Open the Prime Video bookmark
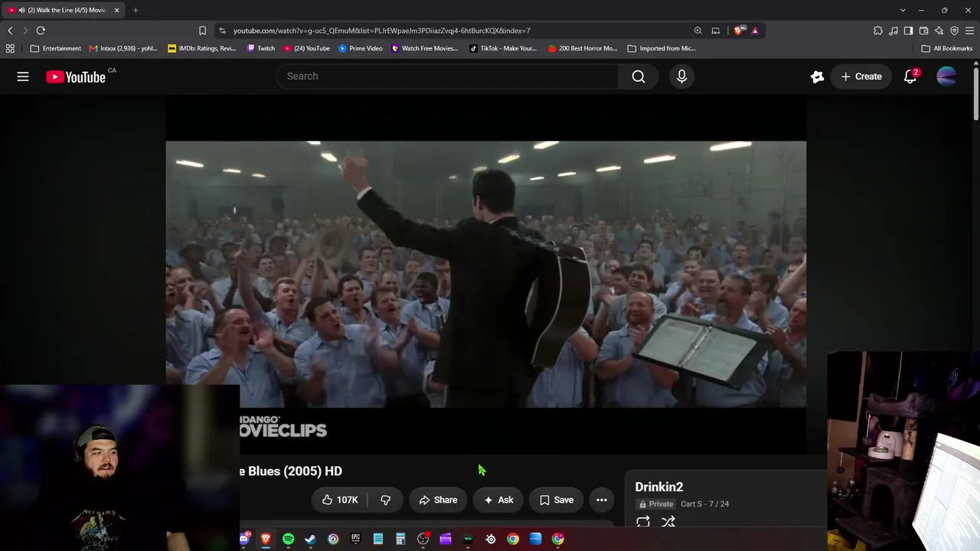The image size is (980, 551). (361, 48)
